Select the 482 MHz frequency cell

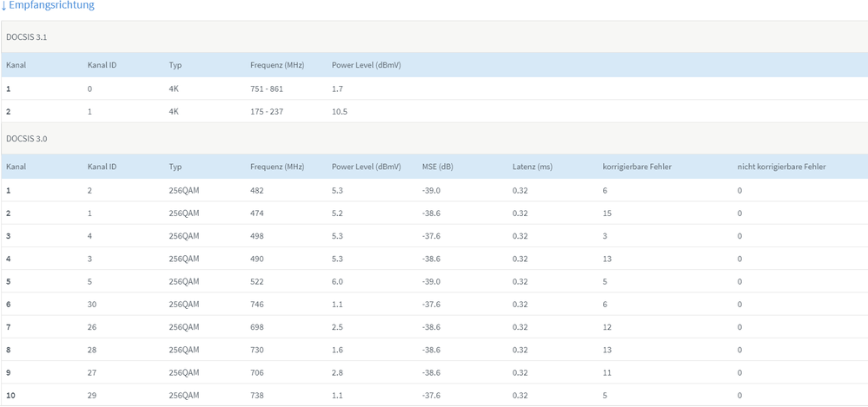point(257,190)
